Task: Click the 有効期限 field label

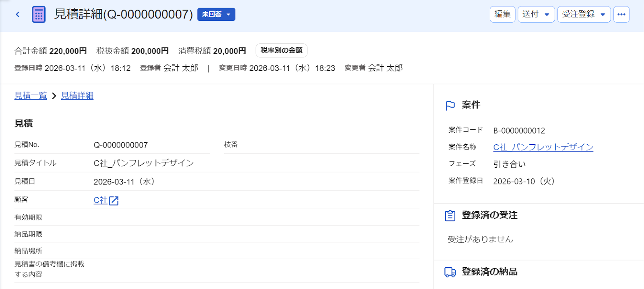Action: pyautogui.click(x=29, y=217)
